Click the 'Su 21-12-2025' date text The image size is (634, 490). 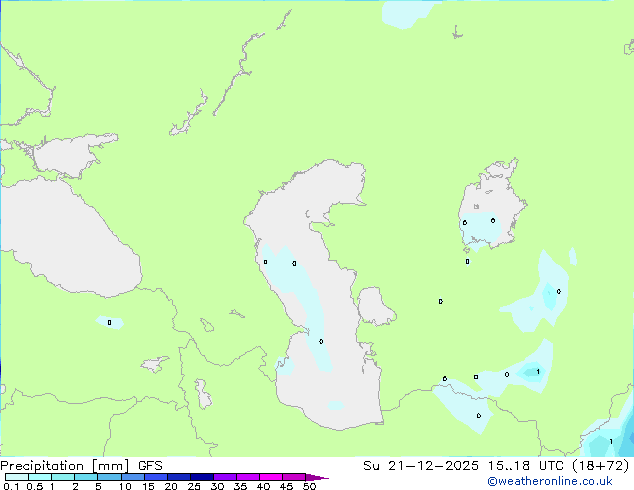pos(421,466)
